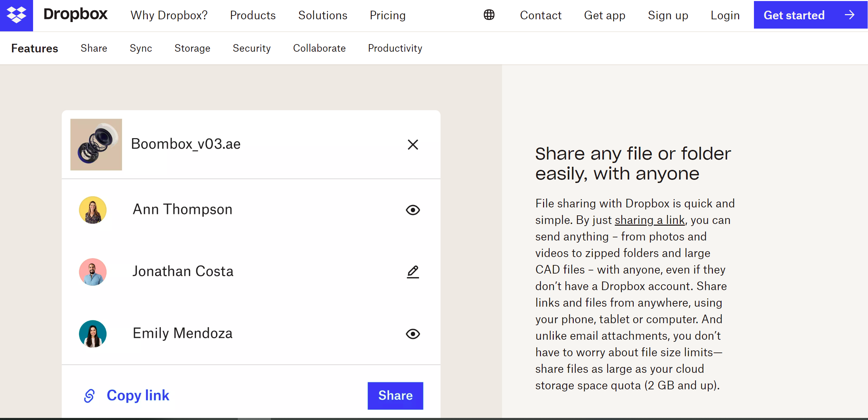Expand the Solutions dropdown

(323, 16)
